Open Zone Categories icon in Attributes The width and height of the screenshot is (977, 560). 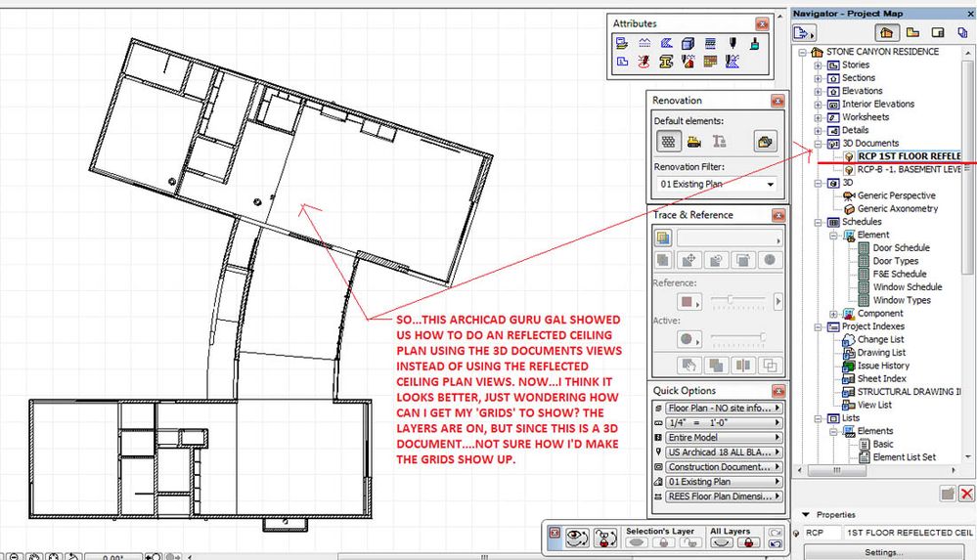622,61
